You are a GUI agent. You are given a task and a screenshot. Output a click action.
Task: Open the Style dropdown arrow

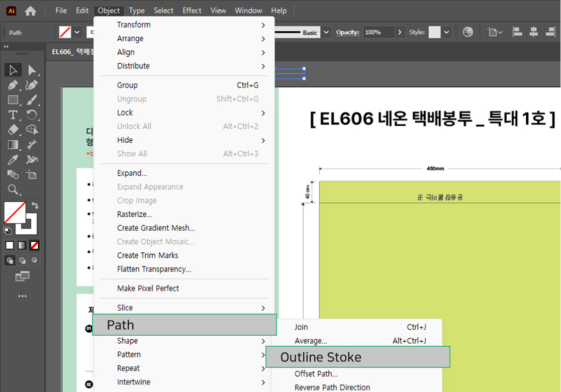446,32
